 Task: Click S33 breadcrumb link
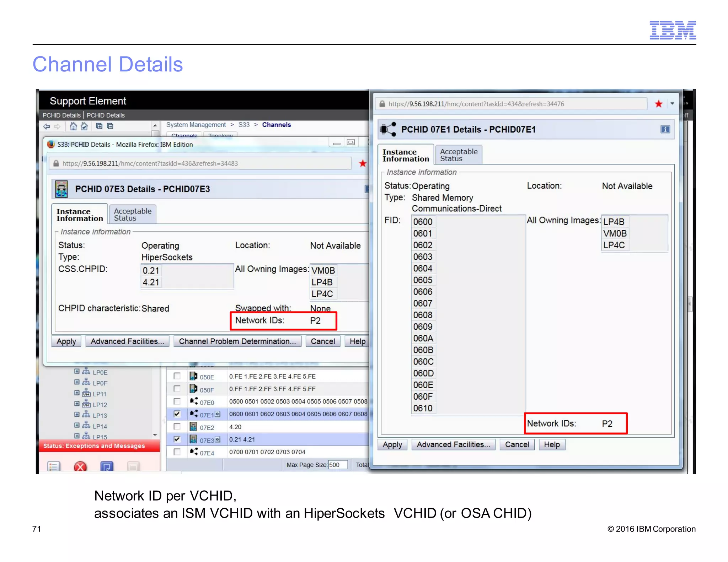pyautogui.click(x=244, y=125)
